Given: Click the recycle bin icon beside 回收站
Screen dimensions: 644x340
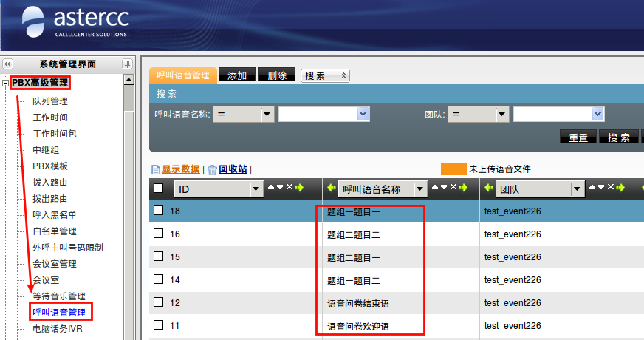Looking at the screenshot, I should [212, 169].
